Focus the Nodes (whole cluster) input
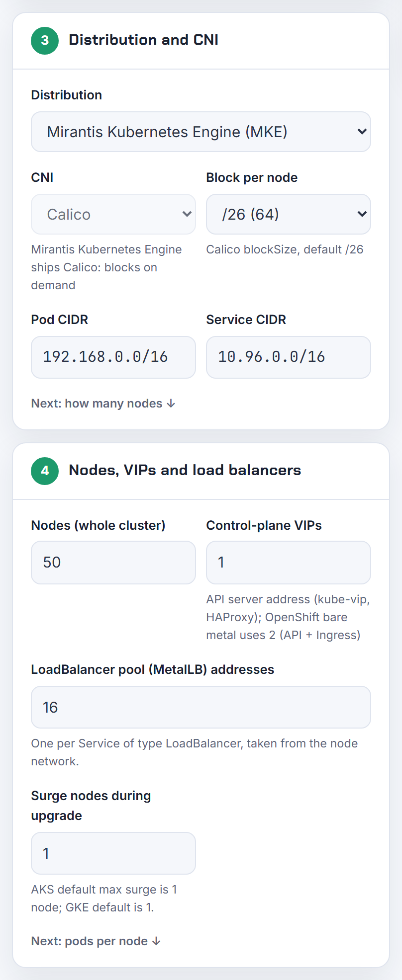 (113, 563)
